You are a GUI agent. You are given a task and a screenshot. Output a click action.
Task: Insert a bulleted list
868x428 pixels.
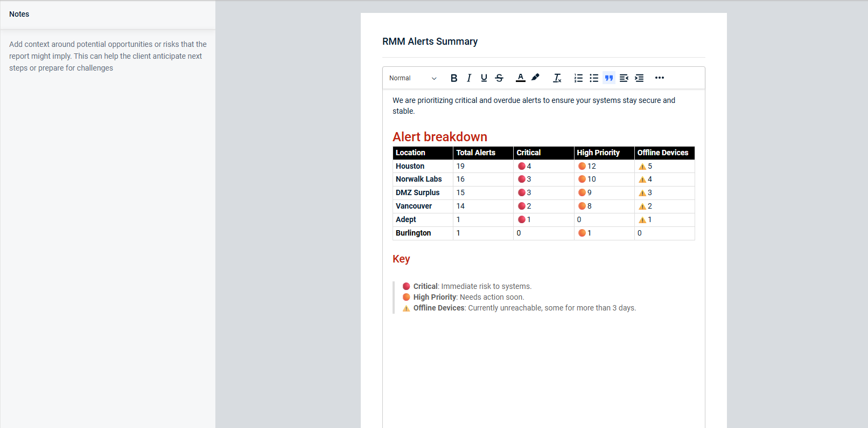click(x=594, y=78)
